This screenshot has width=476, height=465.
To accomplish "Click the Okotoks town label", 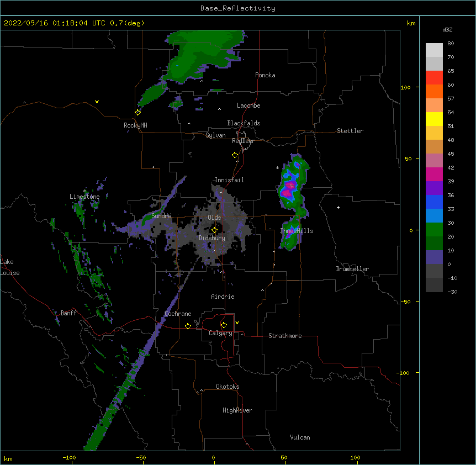I will coord(228,387).
